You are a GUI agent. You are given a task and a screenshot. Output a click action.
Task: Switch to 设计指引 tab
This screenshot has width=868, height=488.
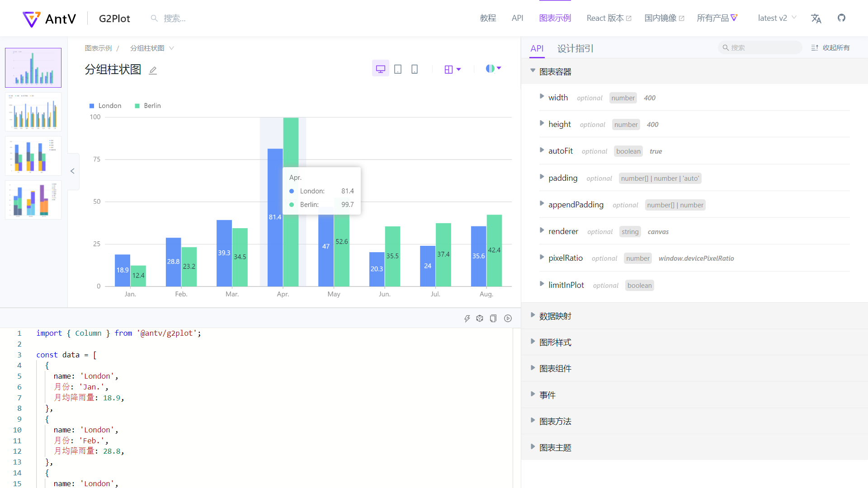pyautogui.click(x=575, y=48)
